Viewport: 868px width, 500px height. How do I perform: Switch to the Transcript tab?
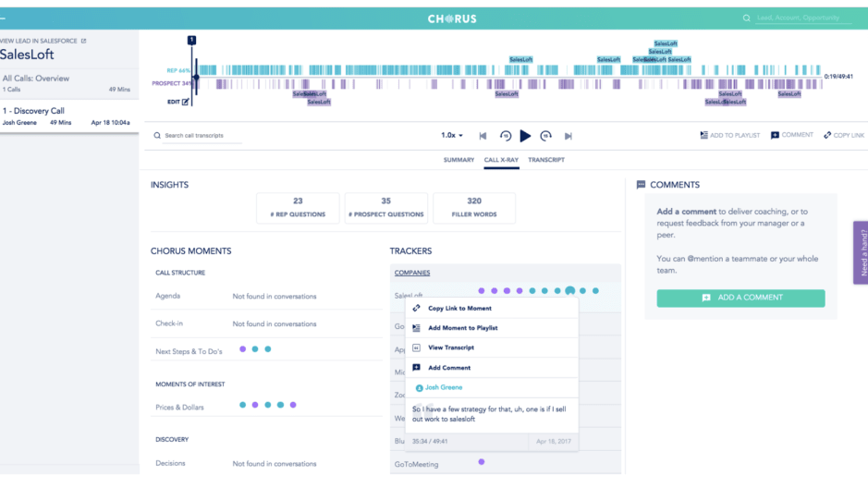point(546,160)
